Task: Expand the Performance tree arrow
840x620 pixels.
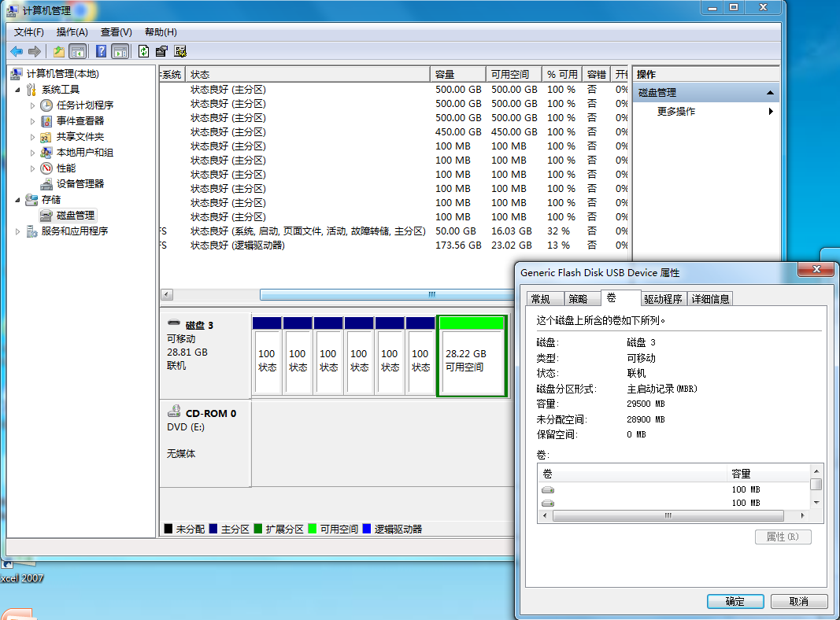Action: point(32,168)
